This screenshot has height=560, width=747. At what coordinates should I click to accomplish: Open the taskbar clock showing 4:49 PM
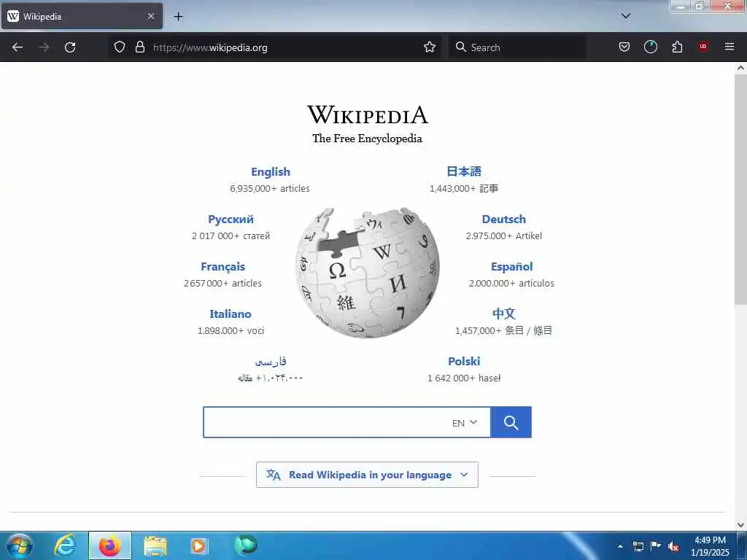tap(710, 546)
